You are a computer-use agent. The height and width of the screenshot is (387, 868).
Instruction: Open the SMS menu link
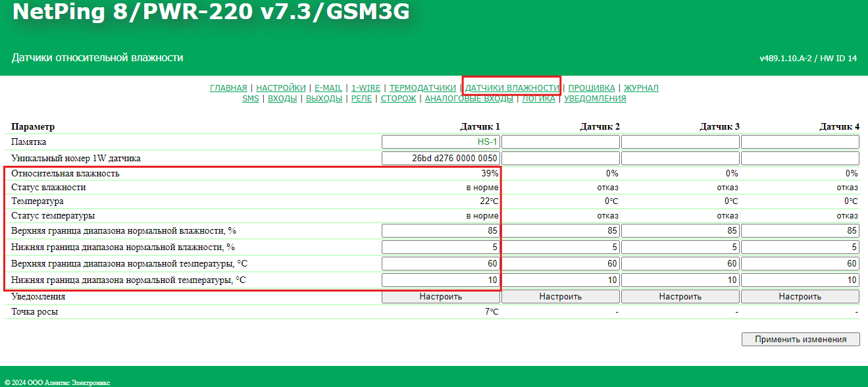pyautogui.click(x=250, y=99)
